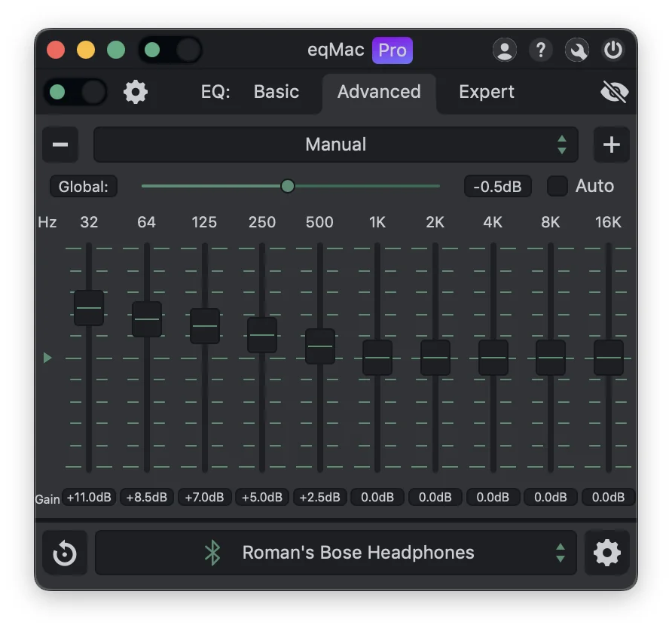Open the language globe icon
The width and height of the screenshot is (672, 631).
coord(577,50)
